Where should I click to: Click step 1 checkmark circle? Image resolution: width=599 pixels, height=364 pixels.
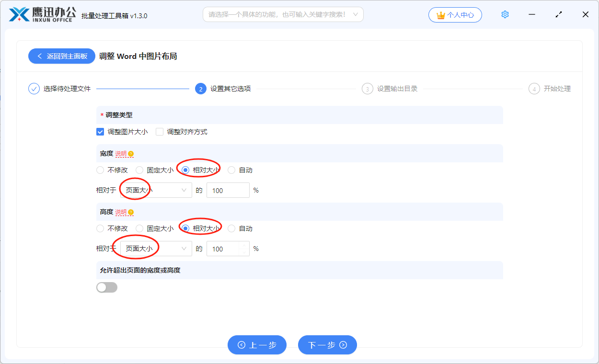(x=34, y=89)
